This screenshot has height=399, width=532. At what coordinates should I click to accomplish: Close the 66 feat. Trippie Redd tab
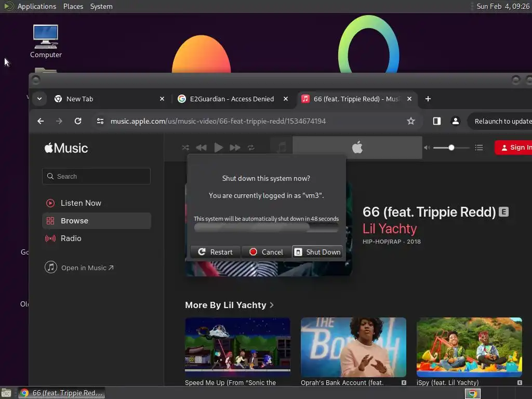[409, 99]
